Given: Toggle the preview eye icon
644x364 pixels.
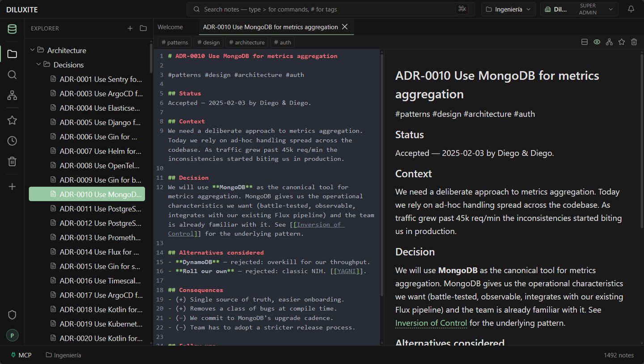Looking at the screenshot, I should click(x=597, y=42).
